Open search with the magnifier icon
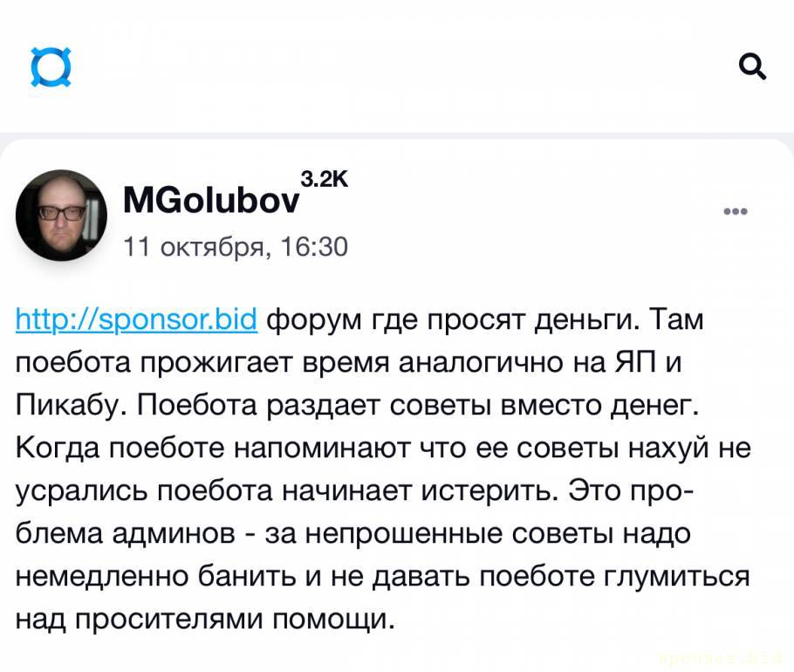This screenshot has height=672, width=794. 752,65
